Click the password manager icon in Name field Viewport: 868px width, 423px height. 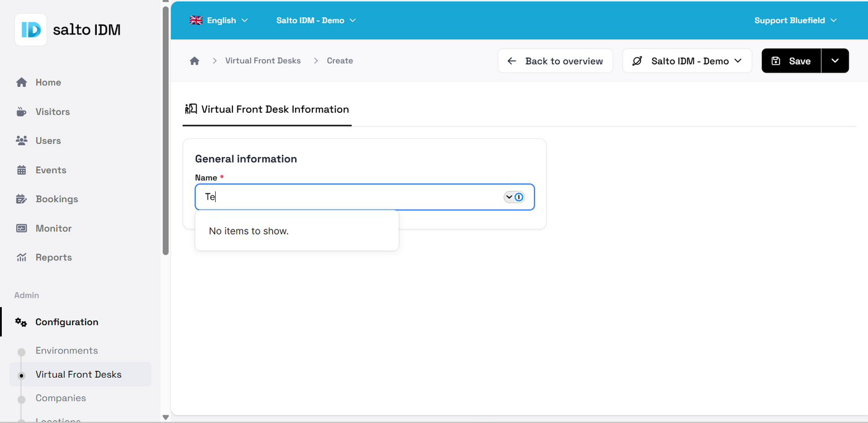(x=519, y=197)
